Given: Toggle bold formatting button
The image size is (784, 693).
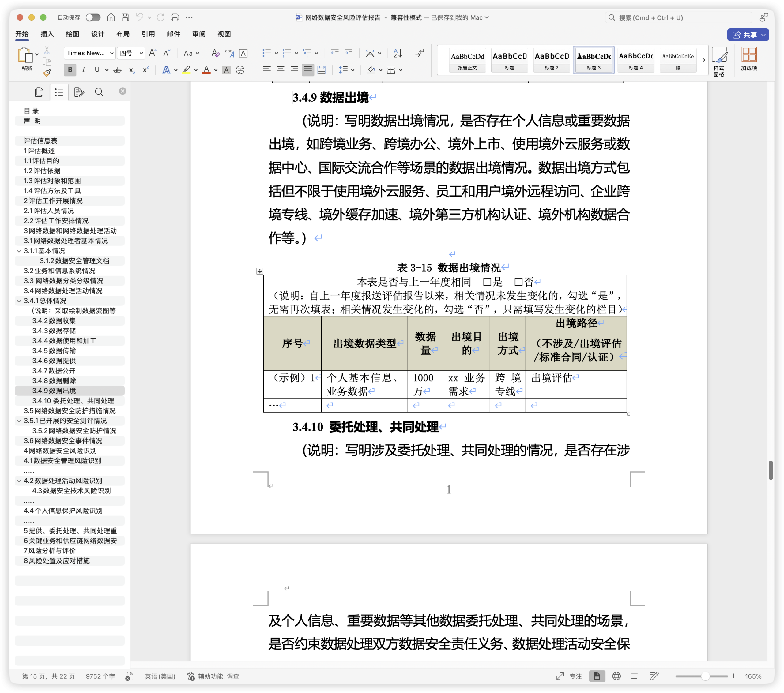Looking at the screenshot, I should point(70,70).
